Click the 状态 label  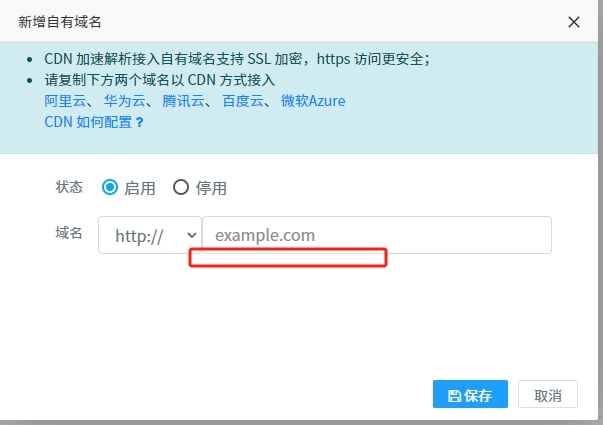point(69,187)
